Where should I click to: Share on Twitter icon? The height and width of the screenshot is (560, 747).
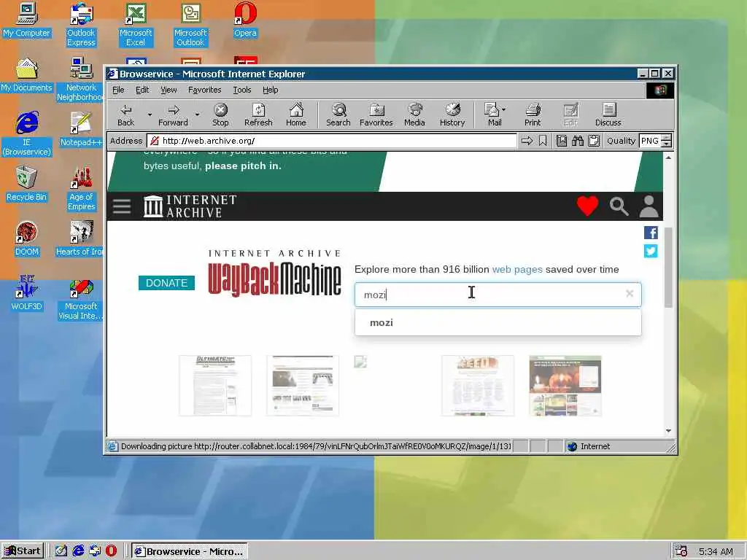coord(651,251)
